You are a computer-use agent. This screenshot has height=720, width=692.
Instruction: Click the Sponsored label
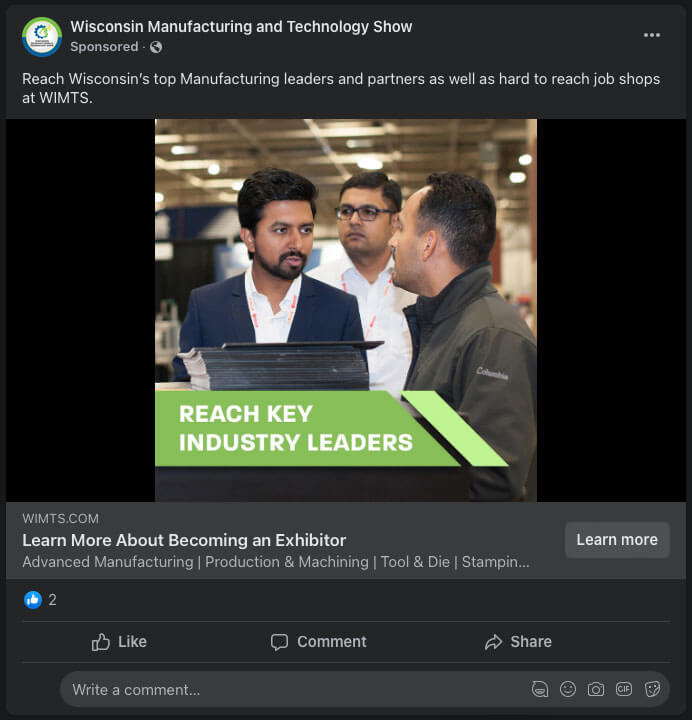104,47
